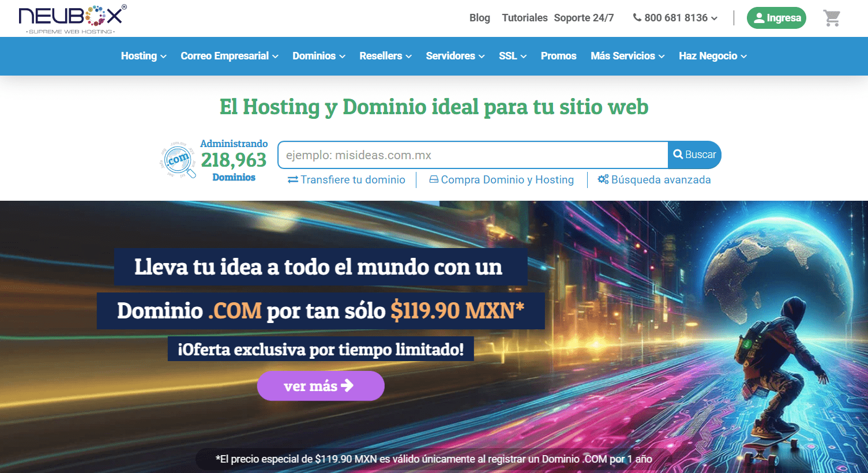Open Soporte 24/7 link
Viewport: 868px width, 473px height.
584,18
